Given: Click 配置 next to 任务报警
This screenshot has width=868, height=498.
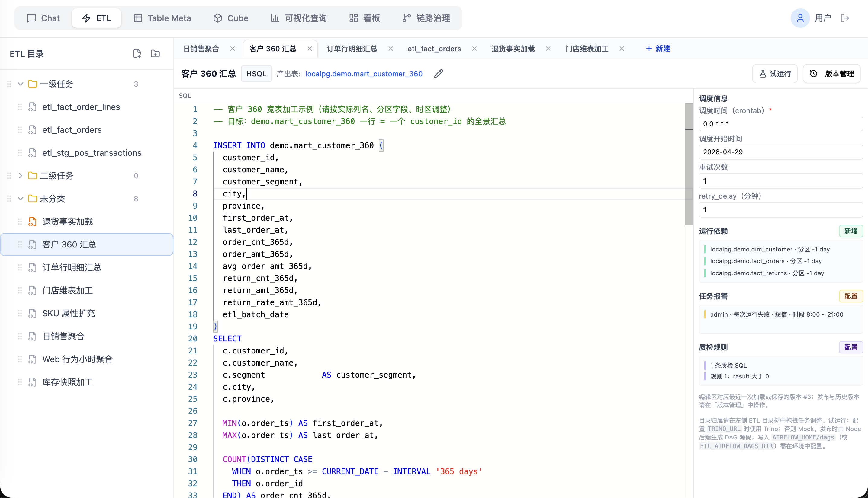Looking at the screenshot, I should 850,296.
